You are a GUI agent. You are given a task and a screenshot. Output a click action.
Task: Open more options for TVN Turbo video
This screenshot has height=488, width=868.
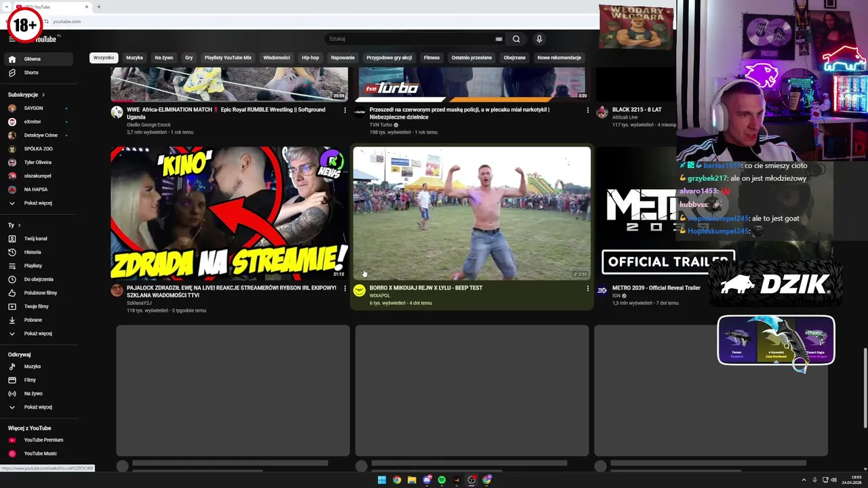point(587,110)
